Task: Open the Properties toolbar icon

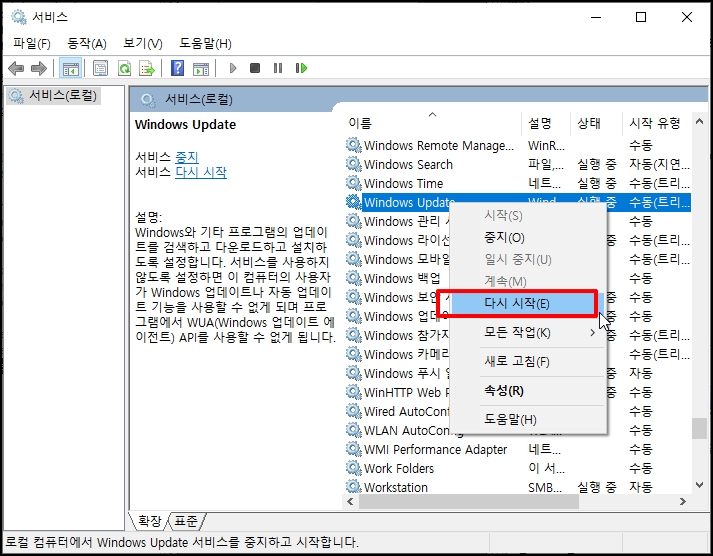Action: pos(100,68)
